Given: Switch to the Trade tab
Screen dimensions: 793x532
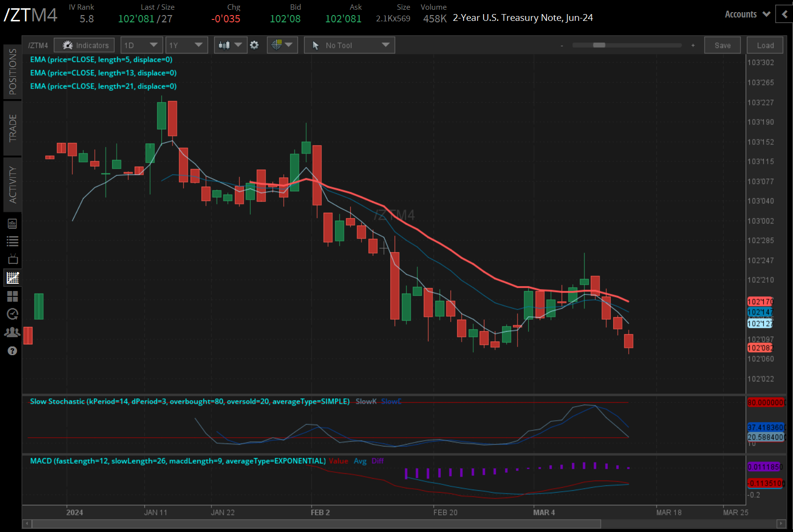Looking at the screenshot, I should tap(13, 128).
